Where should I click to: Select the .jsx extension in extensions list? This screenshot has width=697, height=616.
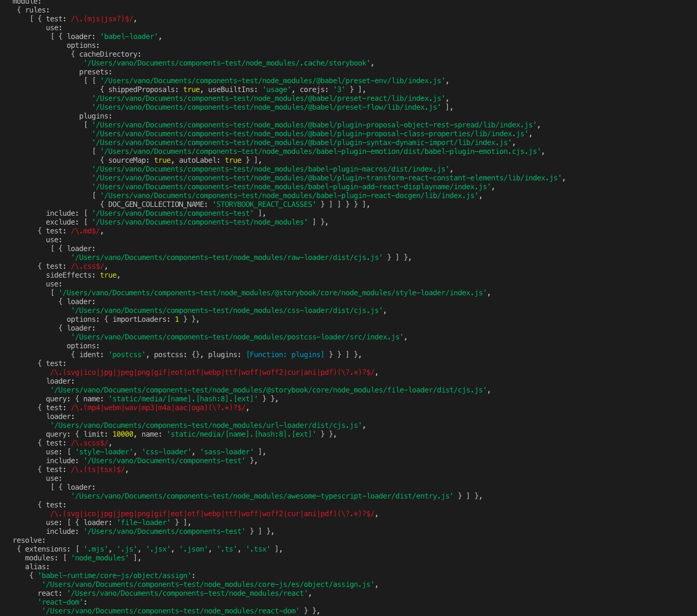pos(158,549)
